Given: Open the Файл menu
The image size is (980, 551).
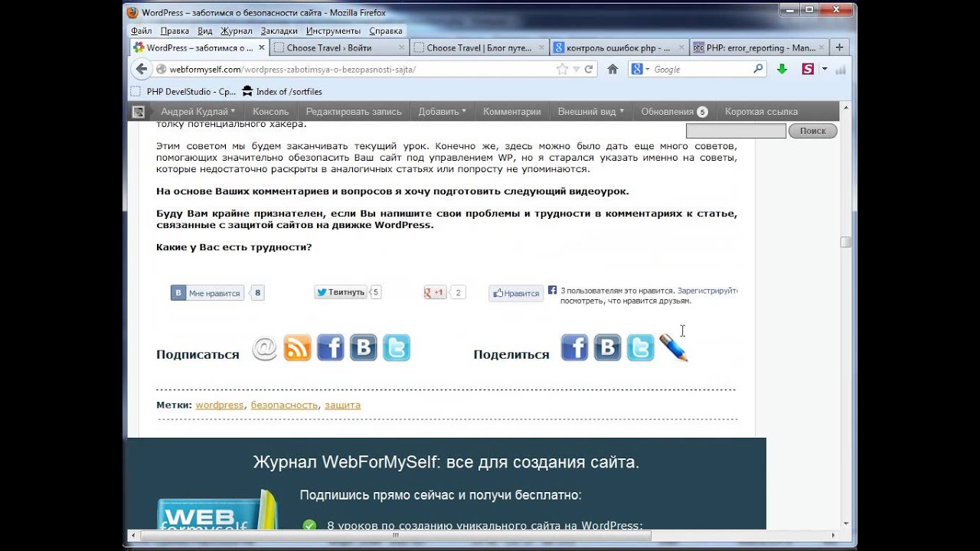Looking at the screenshot, I should (141, 31).
